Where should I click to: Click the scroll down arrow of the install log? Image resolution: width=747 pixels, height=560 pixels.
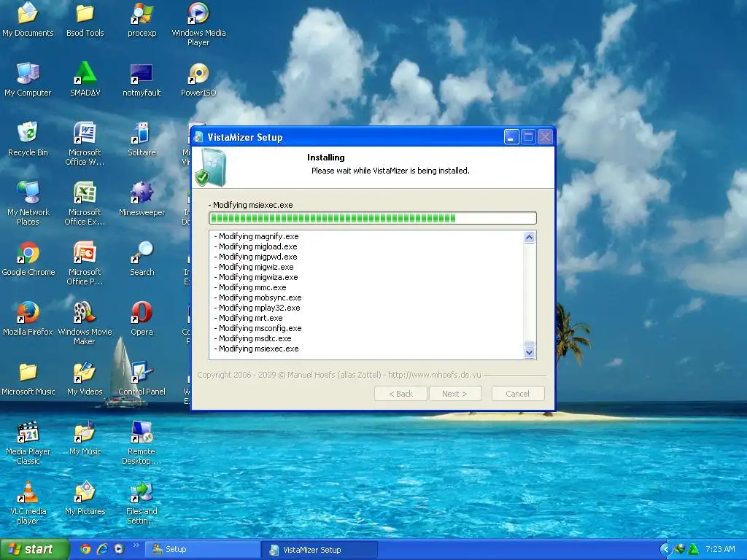(x=530, y=353)
